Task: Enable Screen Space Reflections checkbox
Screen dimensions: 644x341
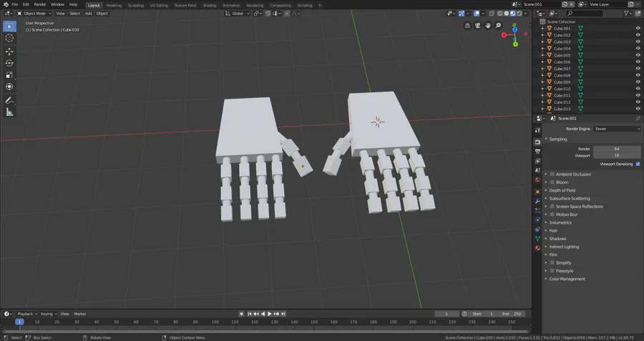Action: 552,207
